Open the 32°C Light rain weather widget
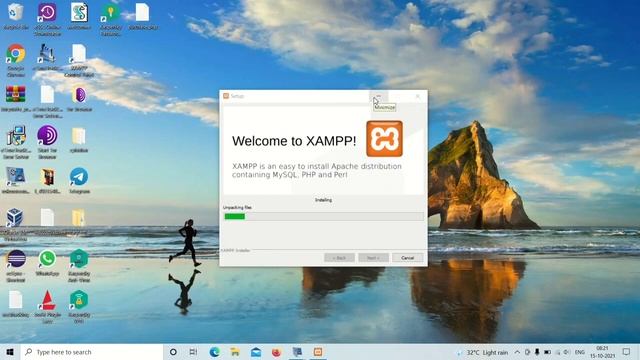 482,352
